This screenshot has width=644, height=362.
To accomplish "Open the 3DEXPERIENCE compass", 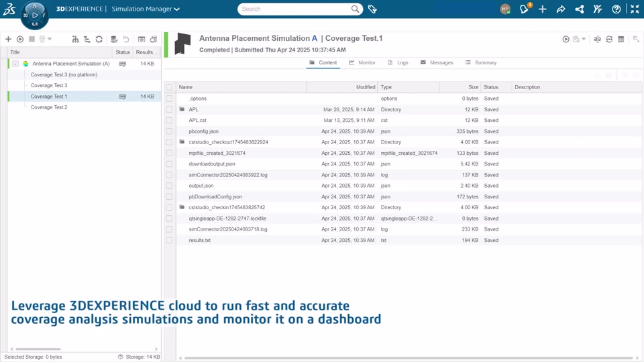I will tap(34, 15).
